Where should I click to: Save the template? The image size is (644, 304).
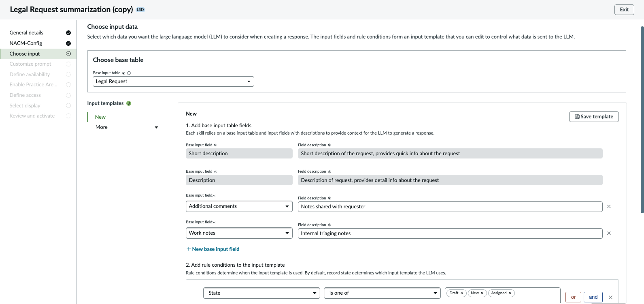594,117
